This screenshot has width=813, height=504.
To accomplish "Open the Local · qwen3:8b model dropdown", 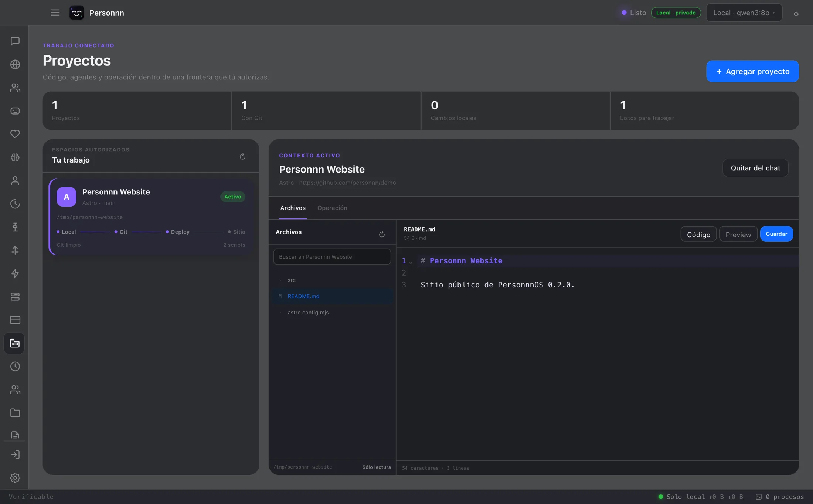I will pos(744,13).
